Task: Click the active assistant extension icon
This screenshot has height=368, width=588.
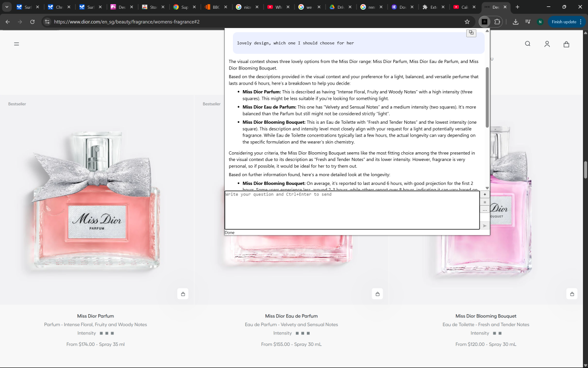Action: tap(484, 22)
